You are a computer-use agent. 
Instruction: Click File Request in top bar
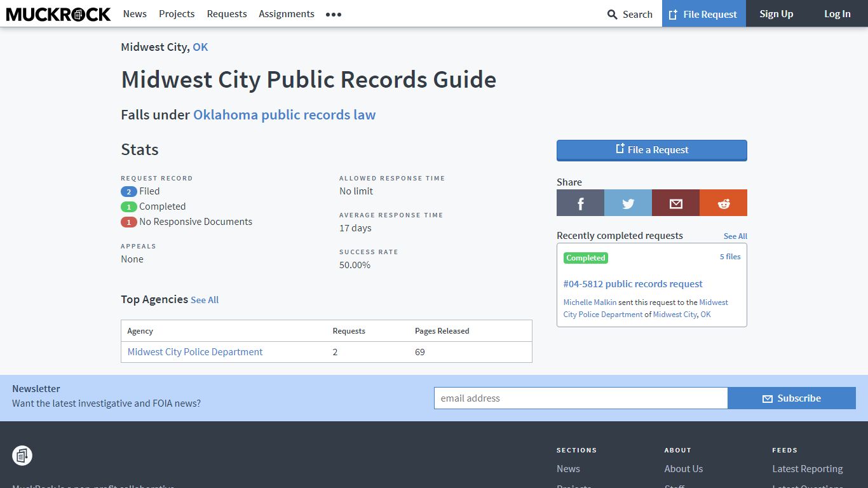click(x=703, y=14)
